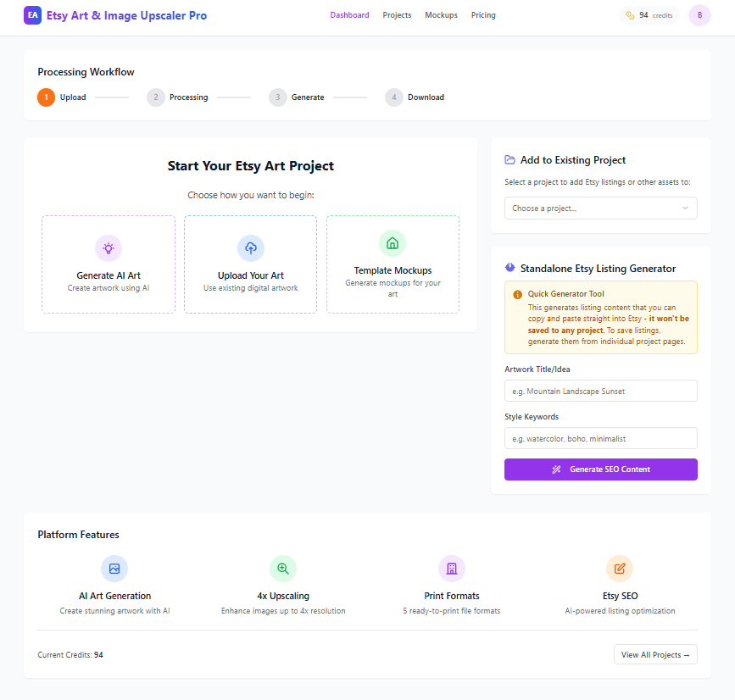
Task: Click the Processing step label
Action: pos(188,97)
